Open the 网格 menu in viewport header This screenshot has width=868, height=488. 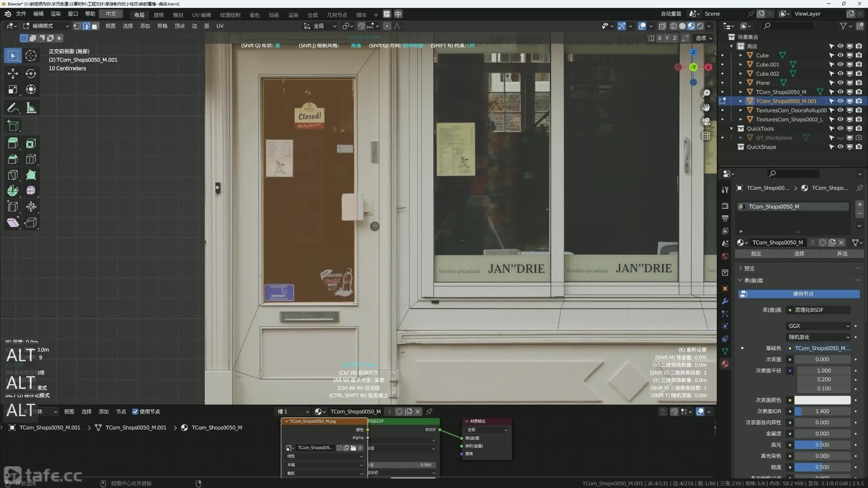click(x=162, y=26)
